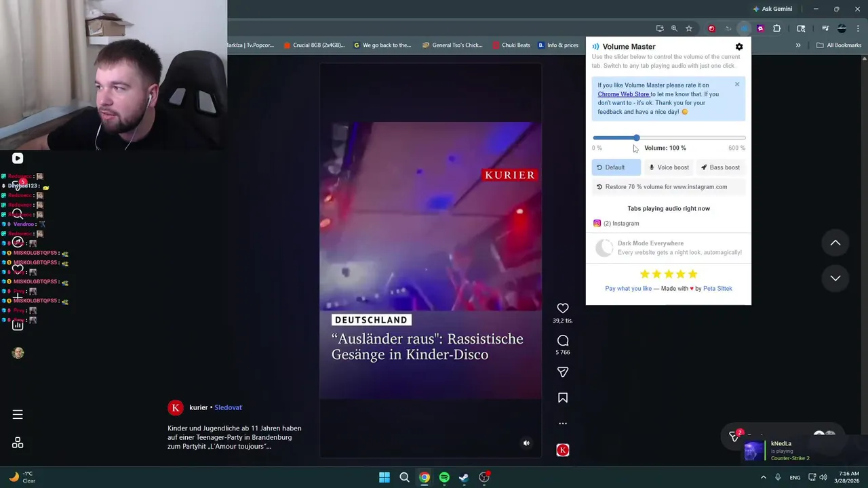Bookmark this page with the star icon

pyautogui.click(x=689, y=28)
